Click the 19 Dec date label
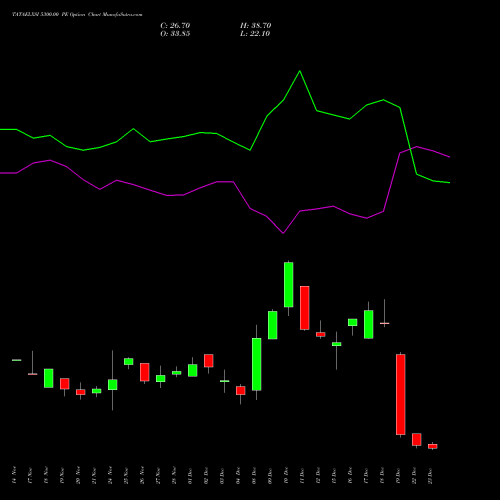Image resolution: width=500 pixels, height=500 pixels. coord(398,475)
